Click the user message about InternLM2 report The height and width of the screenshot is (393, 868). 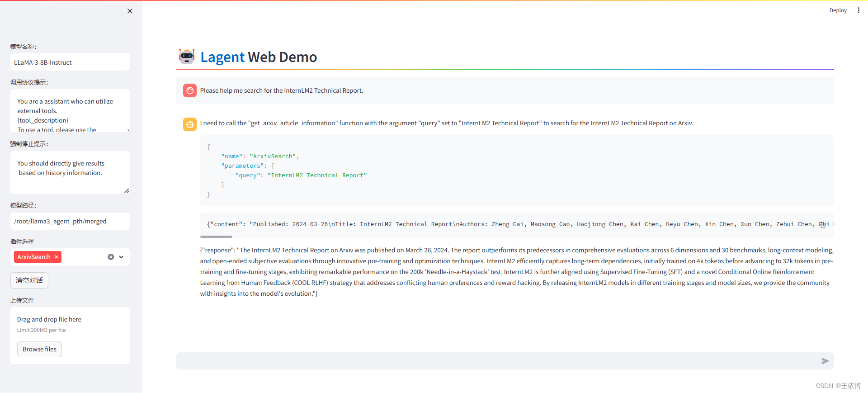[x=282, y=90]
